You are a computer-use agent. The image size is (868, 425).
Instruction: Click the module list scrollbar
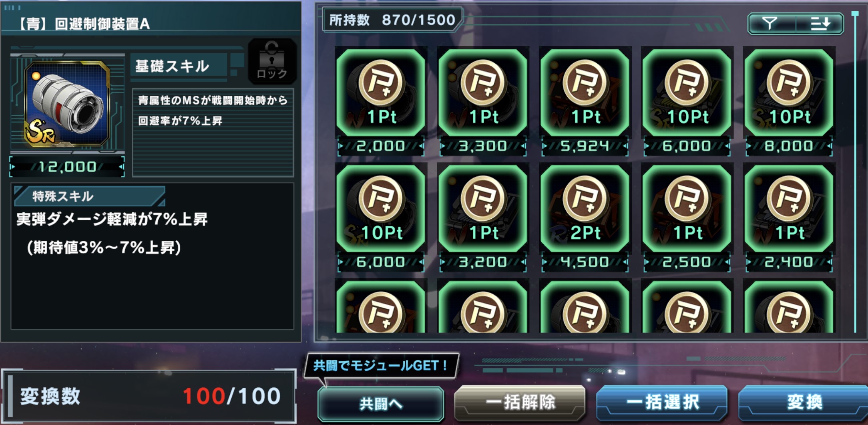click(x=855, y=172)
